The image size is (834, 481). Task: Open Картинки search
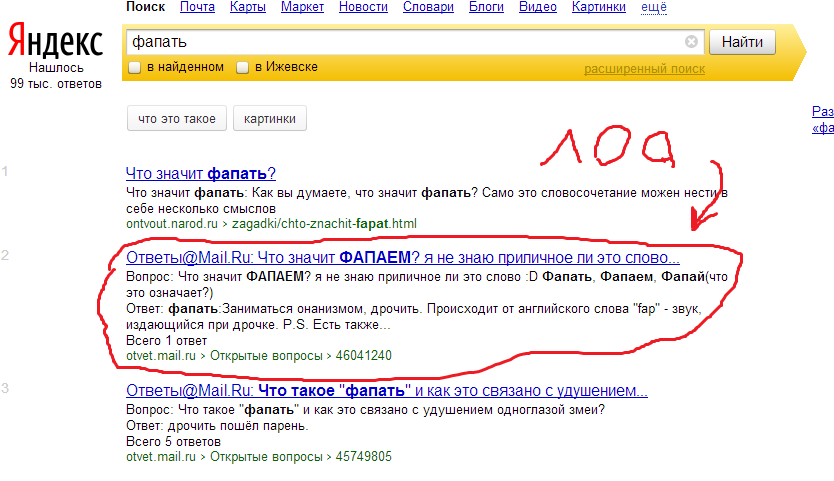(598, 7)
